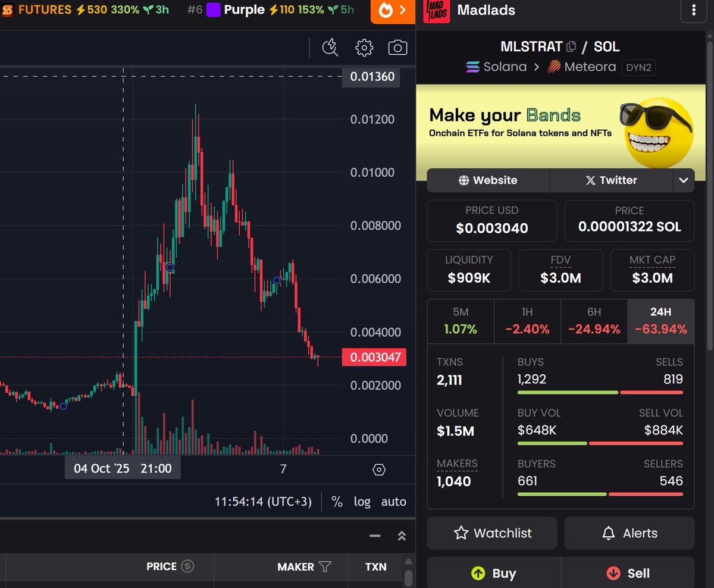Image resolution: width=714 pixels, height=588 pixels.
Task: Filter by maker funnel icon
Action: coord(325,567)
